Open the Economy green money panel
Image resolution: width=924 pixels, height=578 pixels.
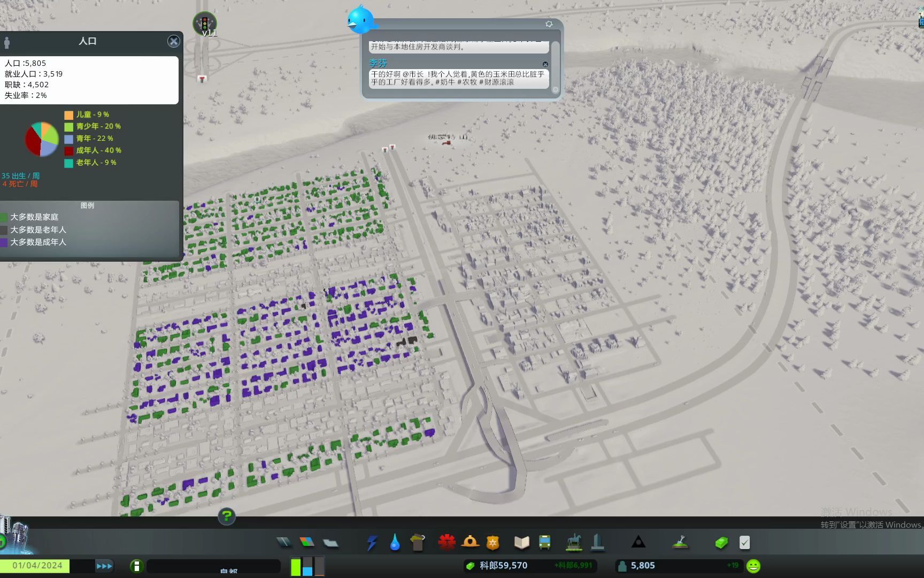click(721, 543)
